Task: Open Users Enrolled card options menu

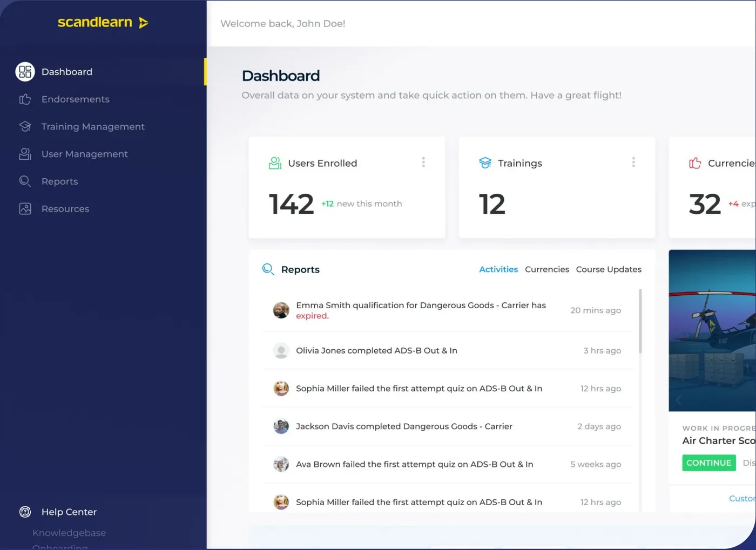Action: coord(423,162)
